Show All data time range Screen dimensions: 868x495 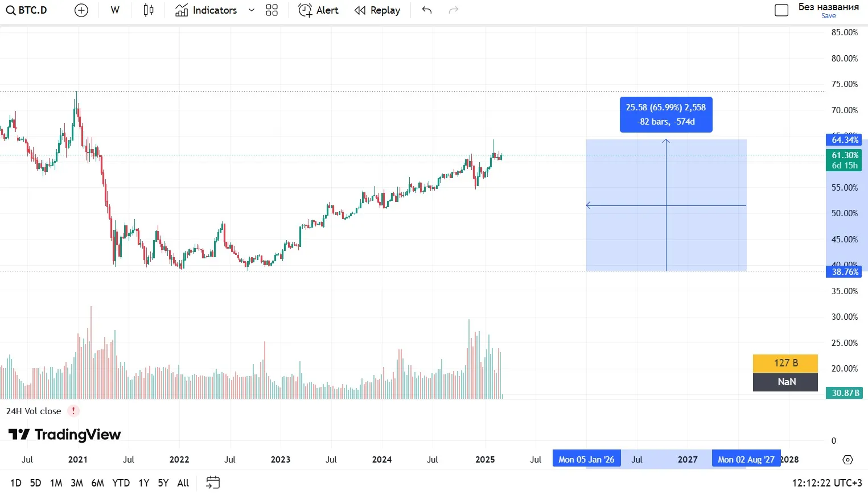pos(183,483)
